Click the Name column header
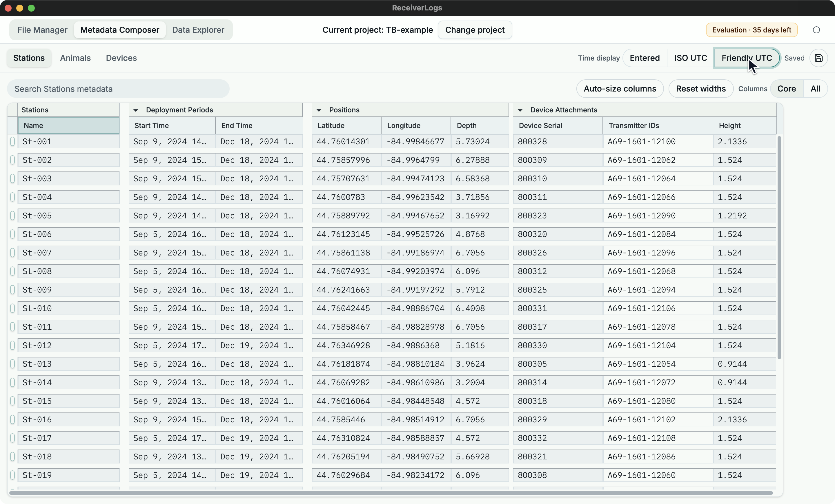 (x=68, y=126)
